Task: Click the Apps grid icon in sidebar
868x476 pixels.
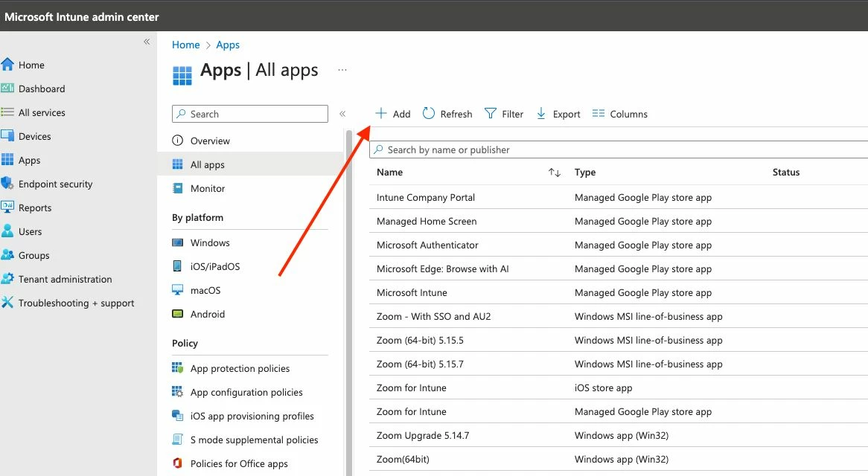Action: tap(7, 160)
